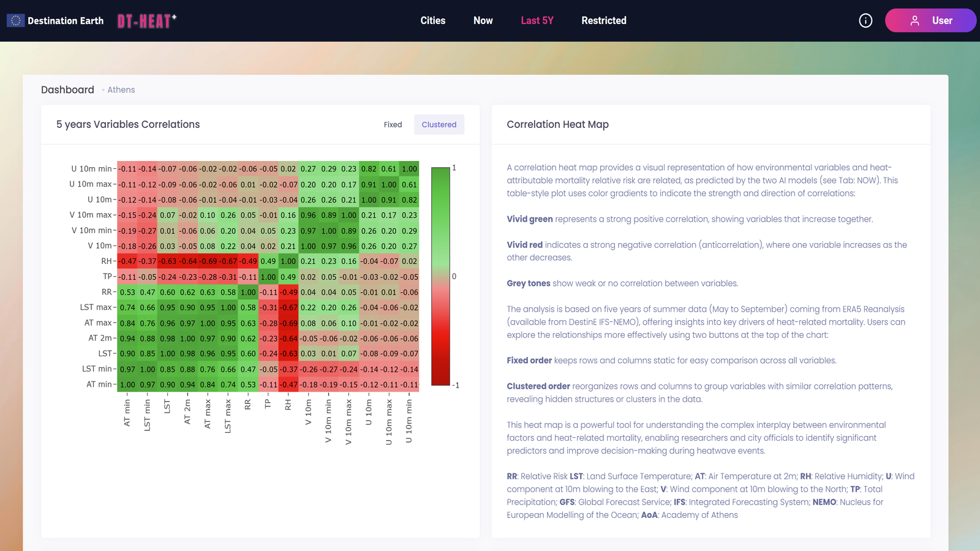Click the green-to-red correlation color bar
The height and width of the screenshot is (551, 980).
point(440,276)
